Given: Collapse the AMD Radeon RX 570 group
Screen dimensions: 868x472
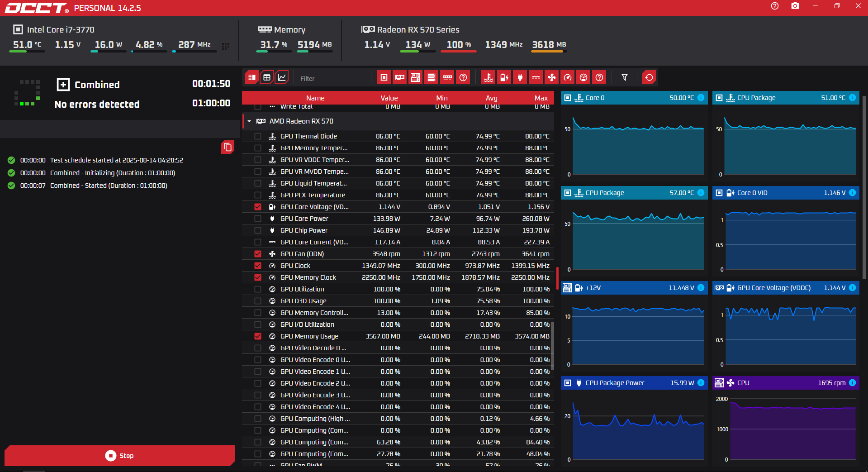Looking at the screenshot, I should (249, 121).
